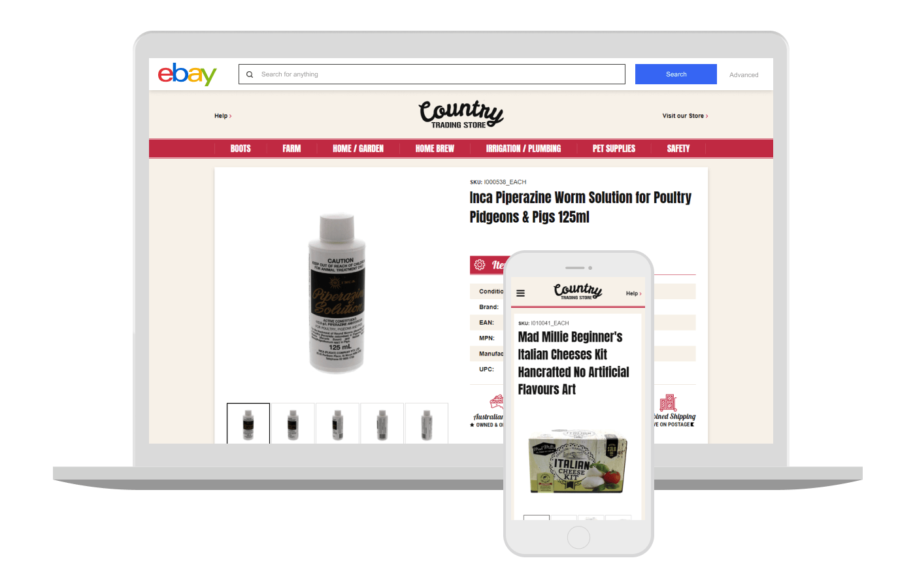
Task: Open the Advanced search link
Action: point(744,75)
